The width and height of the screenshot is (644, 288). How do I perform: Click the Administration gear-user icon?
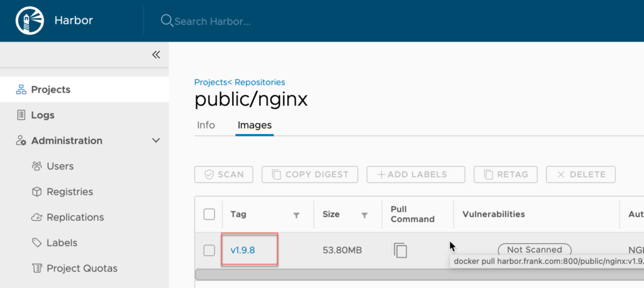[21, 140]
